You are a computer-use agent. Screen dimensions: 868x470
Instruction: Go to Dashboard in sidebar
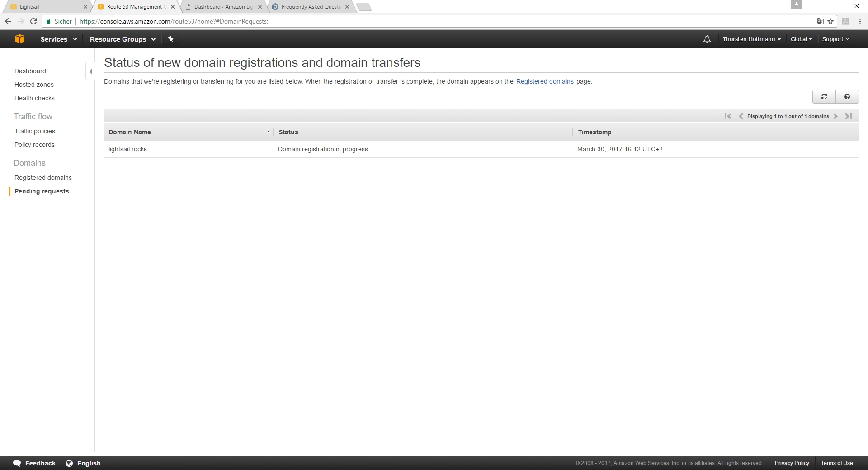30,71
